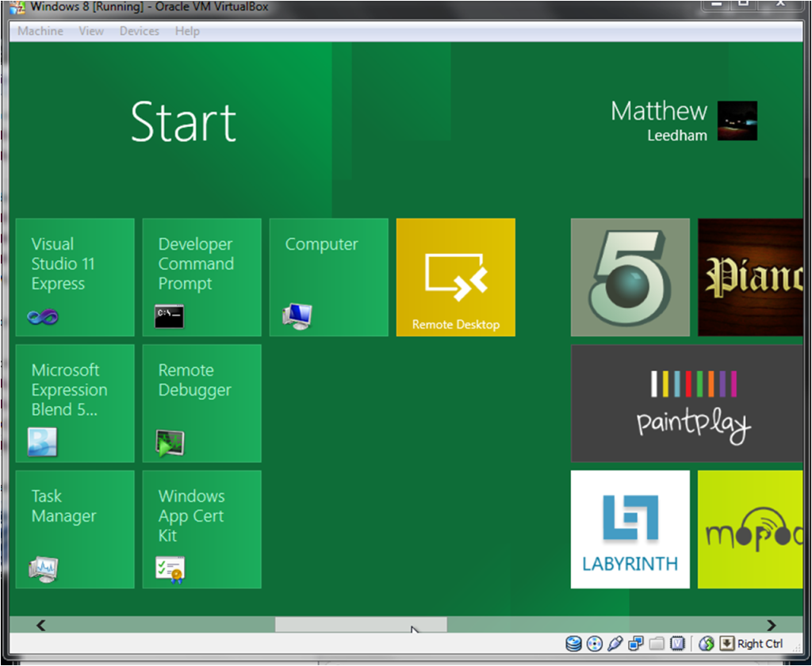Image resolution: width=812 pixels, height=666 pixels.
Task: Open the Machine menu
Action: [40, 31]
